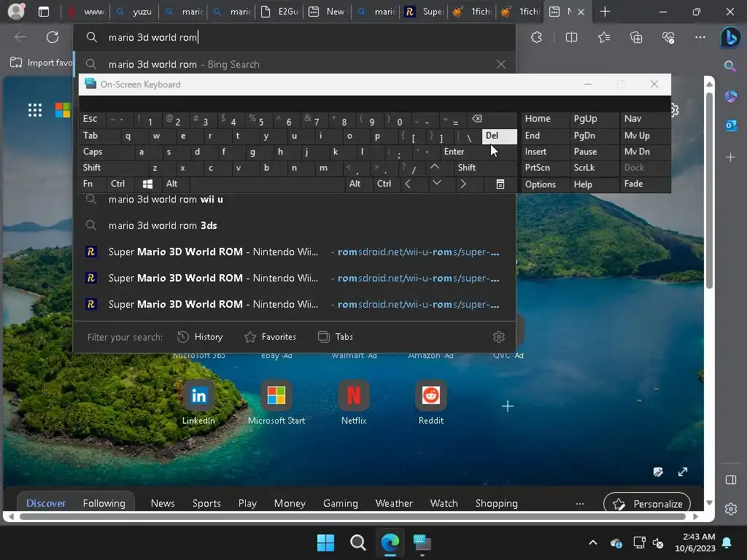Click the edit background icon
The width and height of the screenshot is (747, 560).
coord(658,472)
